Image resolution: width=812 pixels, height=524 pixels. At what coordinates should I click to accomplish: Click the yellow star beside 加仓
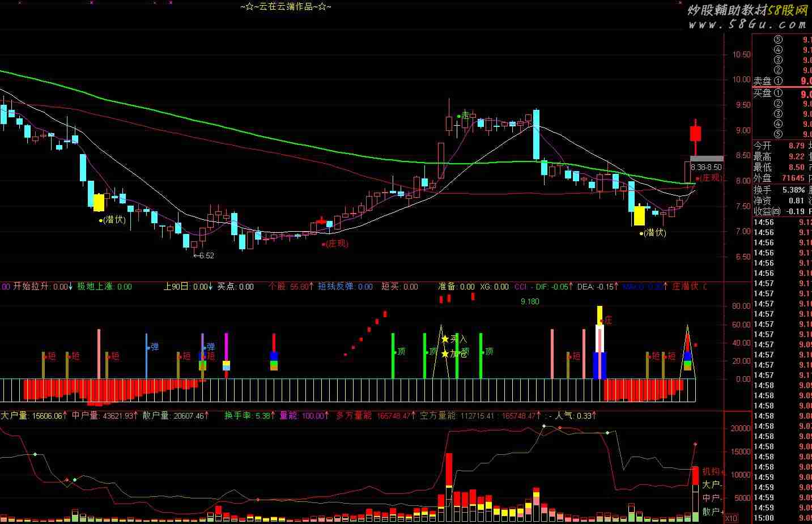click(445, 354)
